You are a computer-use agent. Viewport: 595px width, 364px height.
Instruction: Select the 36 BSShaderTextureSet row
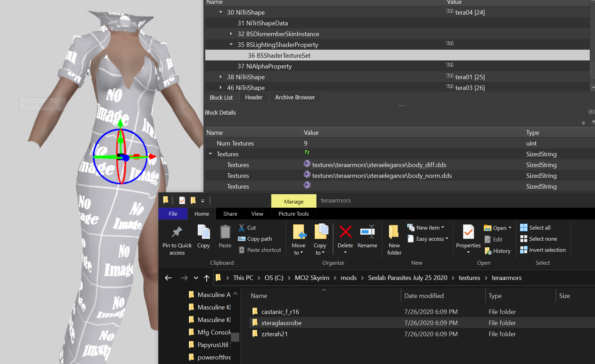pos(397,55)
